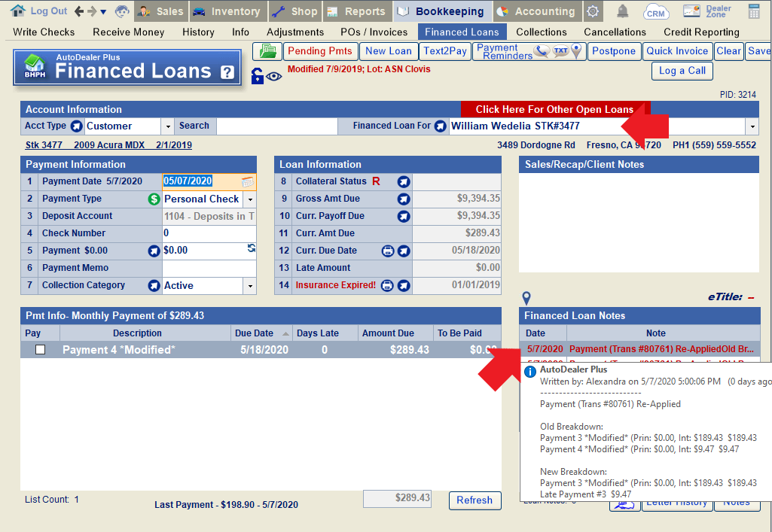
Task: Click into the Search field
Action: 276,126
